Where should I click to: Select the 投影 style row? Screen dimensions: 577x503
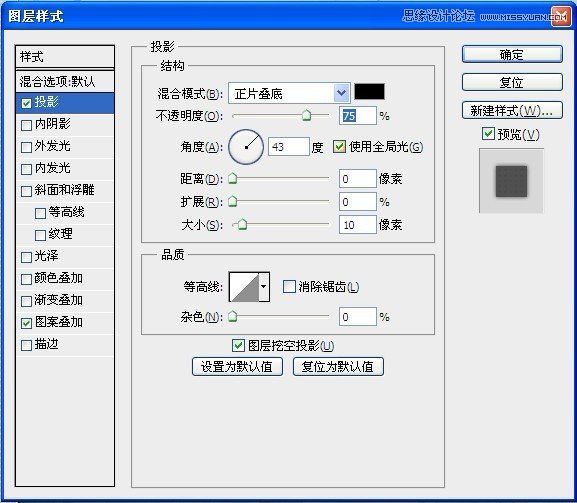pyautogui.click(x=65, y=103)
